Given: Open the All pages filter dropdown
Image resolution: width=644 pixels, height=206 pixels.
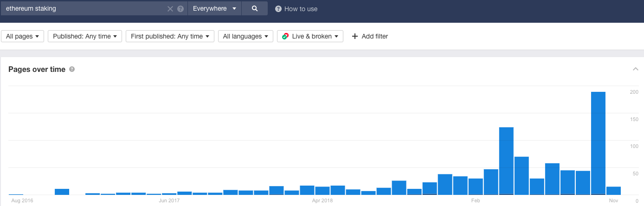Looking at the screenshot, I should click(23, 36).
